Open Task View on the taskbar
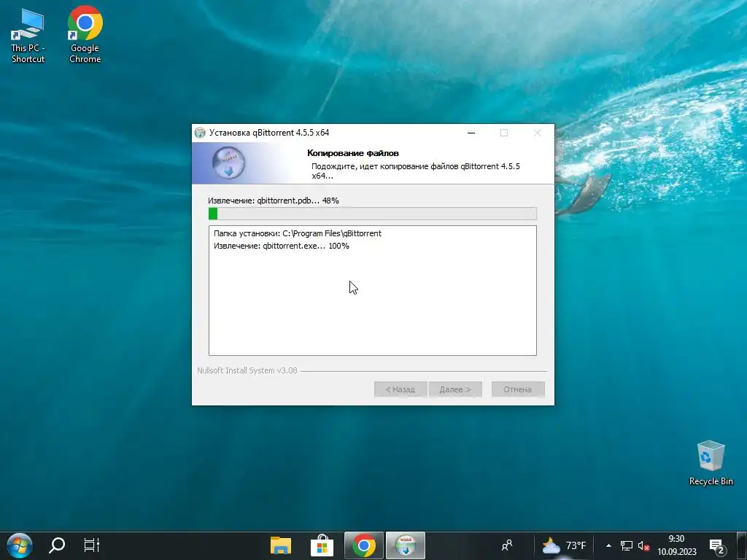 pyautogui.click(x=91, y=545)
